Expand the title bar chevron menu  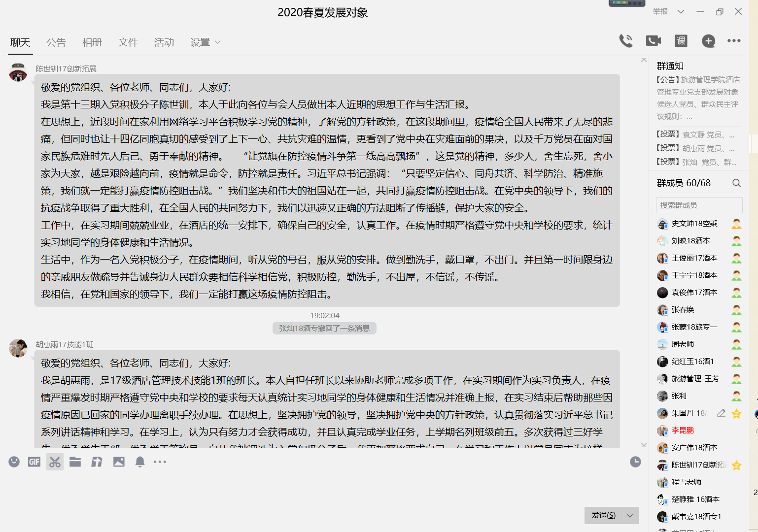tap(681, 12)
